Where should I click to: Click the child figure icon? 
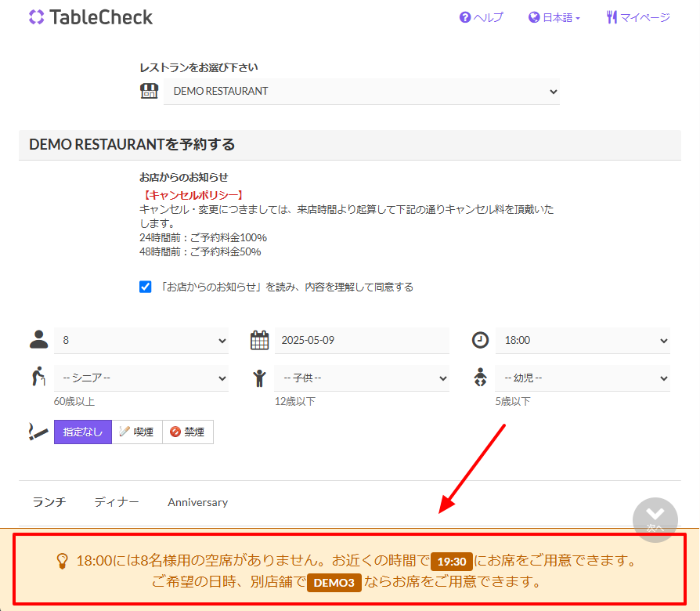click(x=259, y=378)
